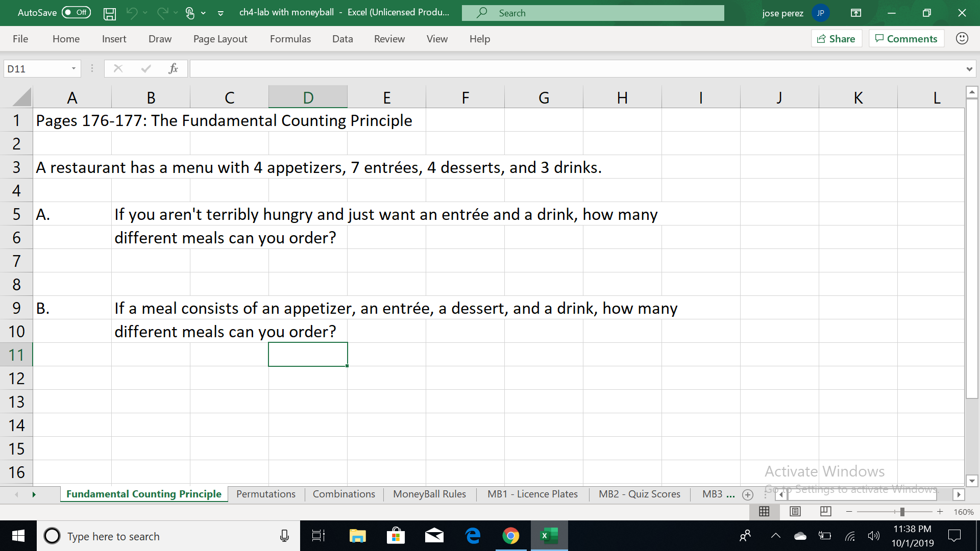Switch to the Permutations sheet tab

pos(265,494)
